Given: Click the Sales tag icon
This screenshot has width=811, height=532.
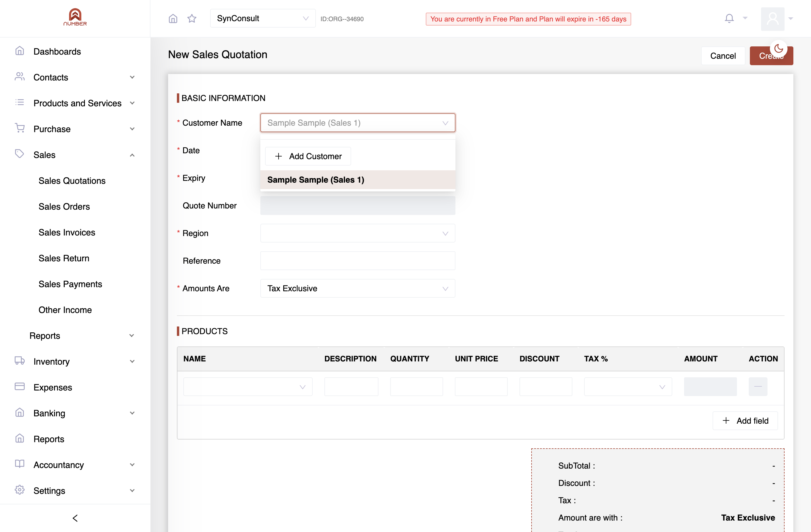Looking at the screenshot, I should [20, 154].
